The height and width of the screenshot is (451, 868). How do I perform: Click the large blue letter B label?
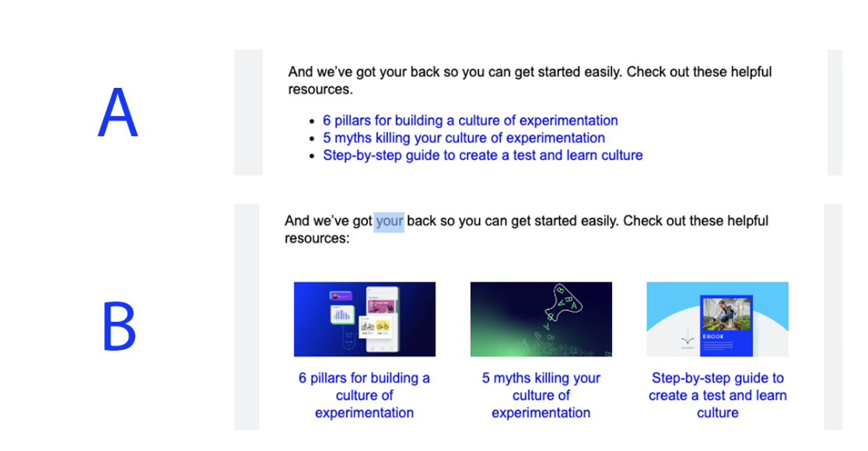[x=119, y=327]
